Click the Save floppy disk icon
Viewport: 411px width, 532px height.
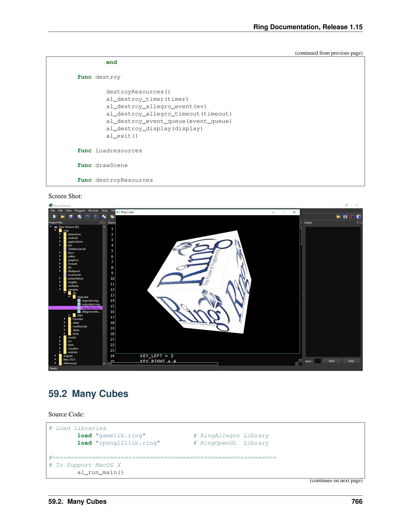coord(71,217)
